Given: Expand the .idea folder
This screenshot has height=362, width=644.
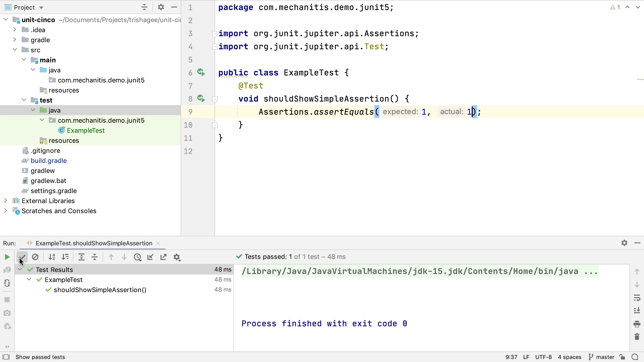Looking at the screenshot, I should pos(15,29).
